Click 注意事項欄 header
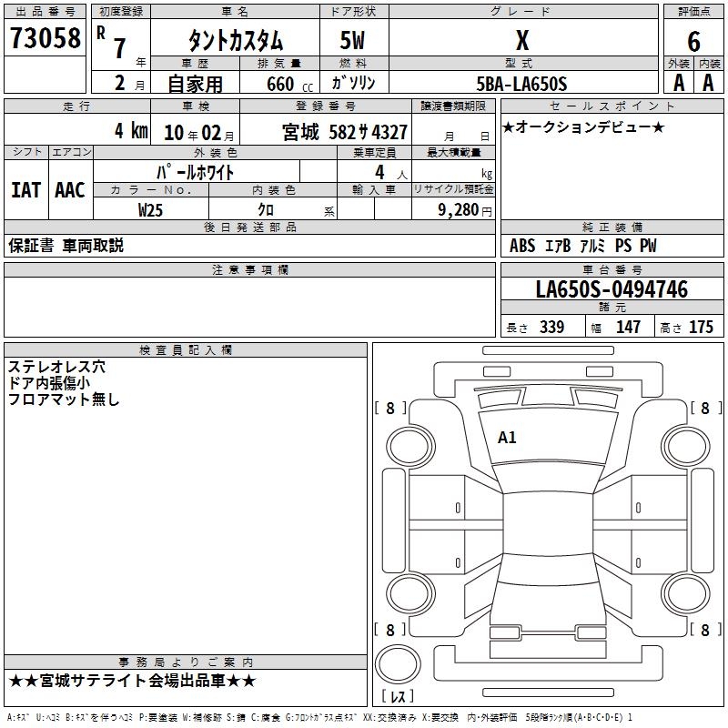The height and width of the screenshot is (728, 728). (x=249, y=269)
